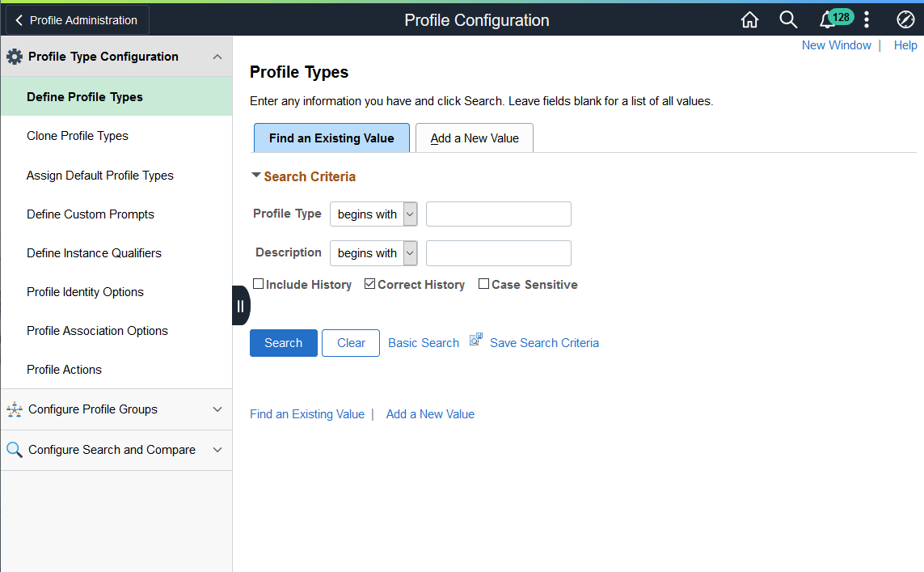Open the NavBar compass icon

click(x=905, y=20)
